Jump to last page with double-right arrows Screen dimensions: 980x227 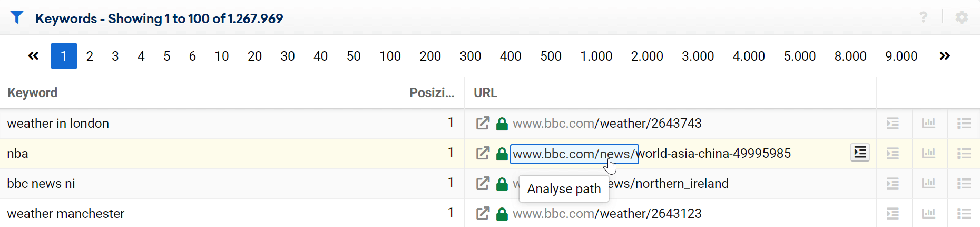(x=944, y=56)
